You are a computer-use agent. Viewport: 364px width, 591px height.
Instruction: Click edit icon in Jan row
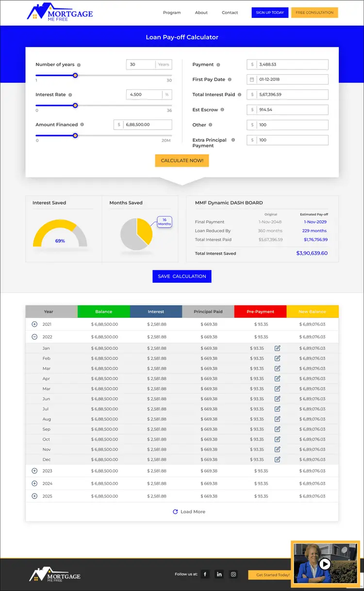[x=278, y=348]
